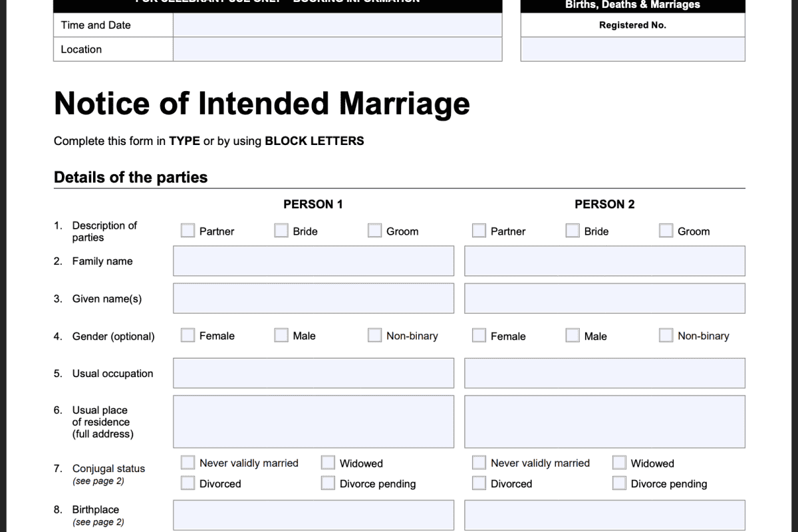Select Widowed status for Person 2
Image resolution: width=798 pixels, height=532 pixels.
619,463
